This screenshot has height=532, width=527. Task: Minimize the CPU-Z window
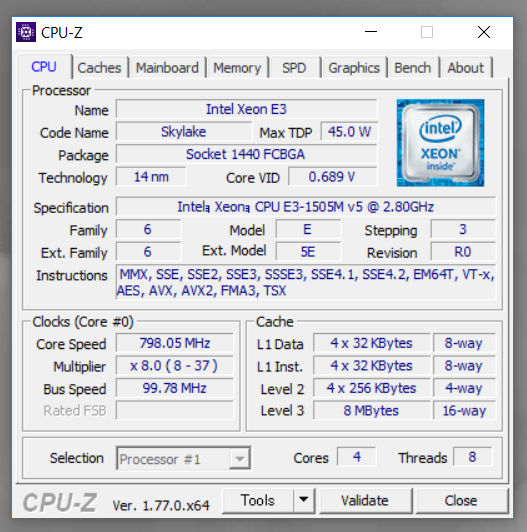371,32
